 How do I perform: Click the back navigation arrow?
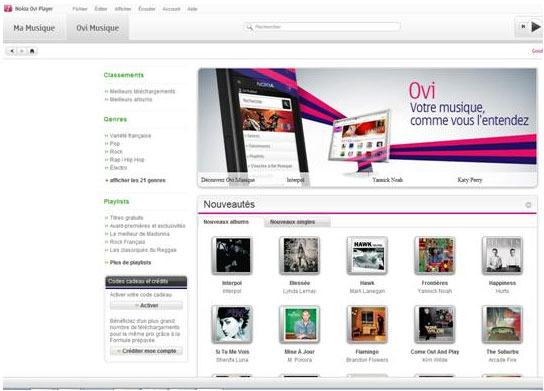coord(12,51)
